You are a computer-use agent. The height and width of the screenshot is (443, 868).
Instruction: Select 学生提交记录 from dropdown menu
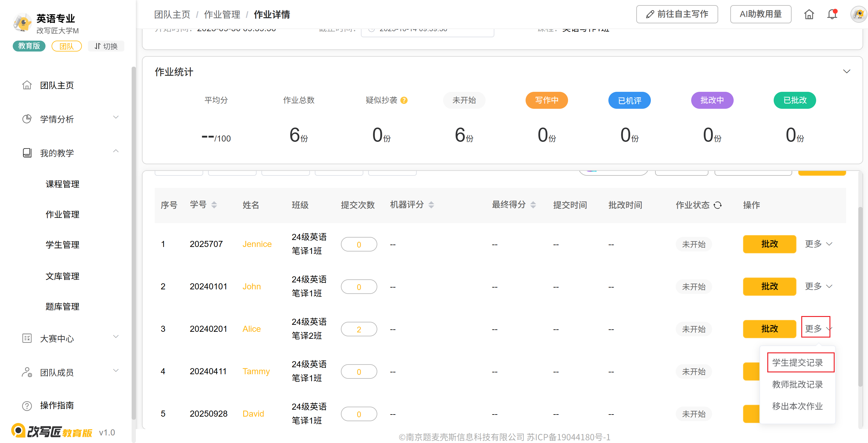click(797, 362)
